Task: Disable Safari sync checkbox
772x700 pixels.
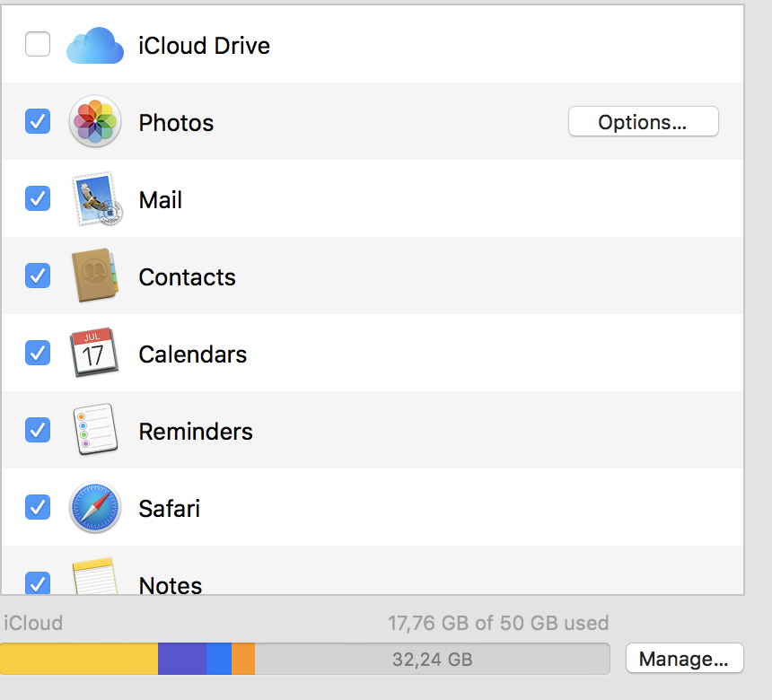Action: tap(38, 508)
